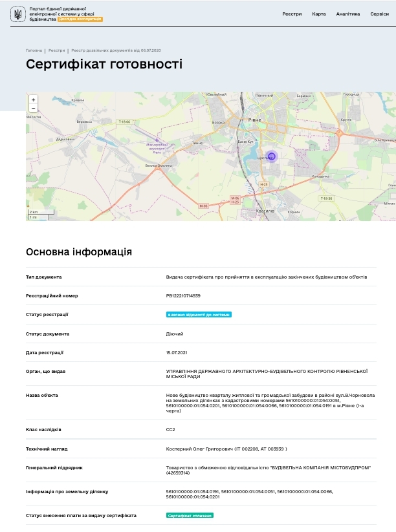Click the map scale bar showing 2 km

(41, 212)
